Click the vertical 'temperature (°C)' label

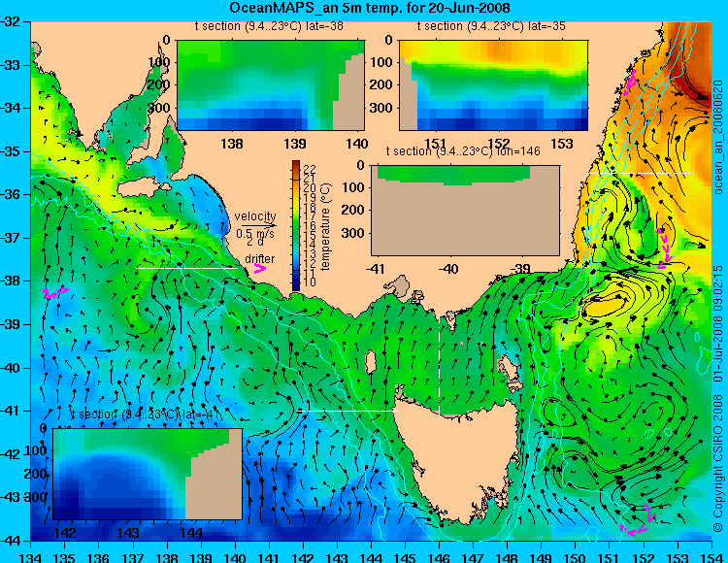[325, 226]
